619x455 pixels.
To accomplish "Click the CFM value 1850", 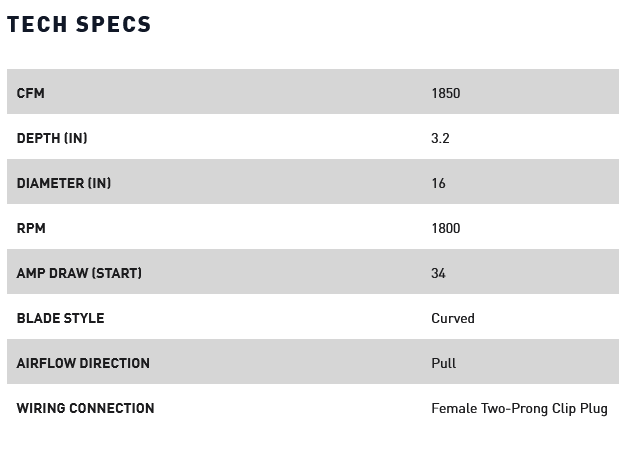I will (x=445, y=93).
